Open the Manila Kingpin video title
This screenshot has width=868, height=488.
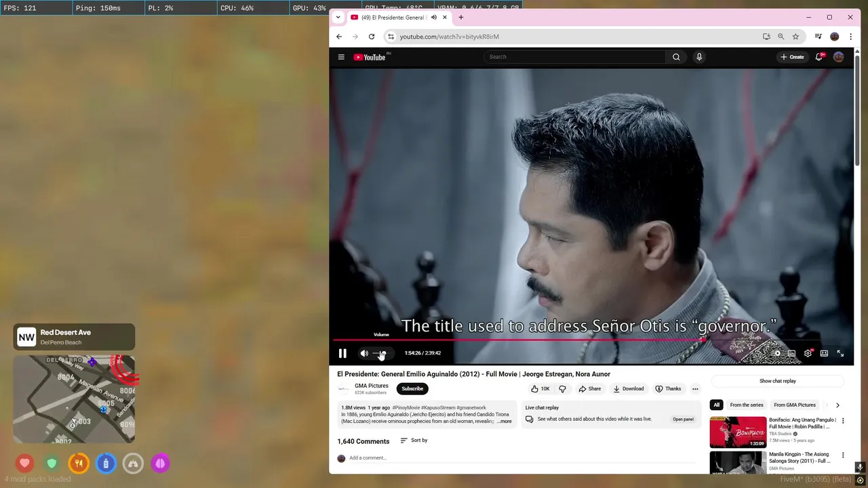tap(800, 458)
